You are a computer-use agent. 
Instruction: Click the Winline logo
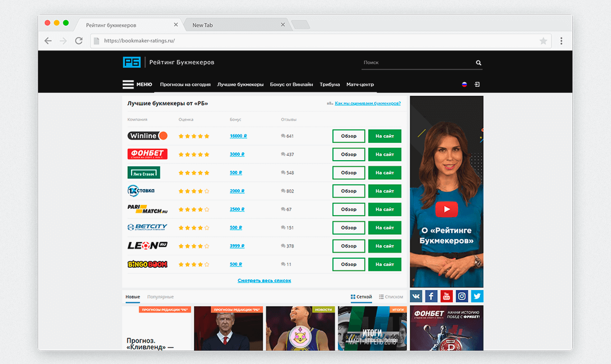tap(147, 136)
